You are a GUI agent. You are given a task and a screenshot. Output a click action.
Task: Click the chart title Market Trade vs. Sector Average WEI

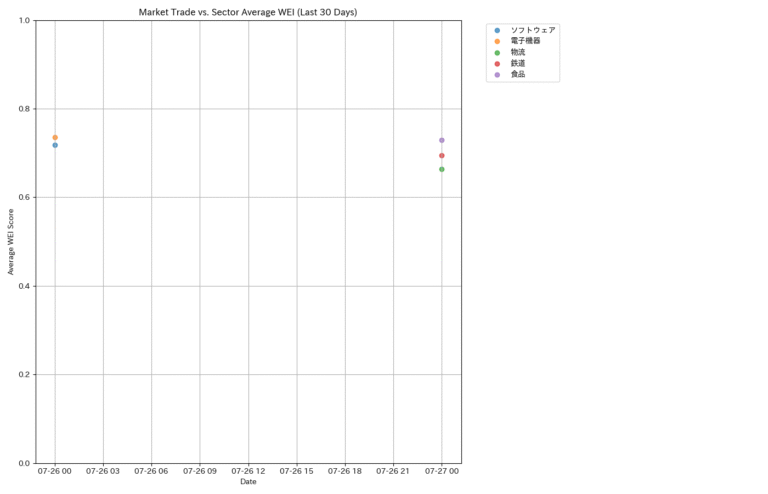click(247, 12)
